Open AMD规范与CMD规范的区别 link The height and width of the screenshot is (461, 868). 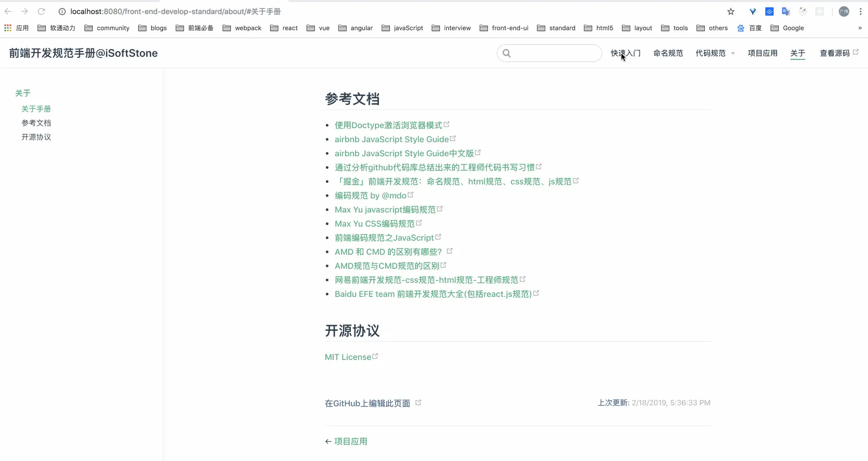pos(390,266)
